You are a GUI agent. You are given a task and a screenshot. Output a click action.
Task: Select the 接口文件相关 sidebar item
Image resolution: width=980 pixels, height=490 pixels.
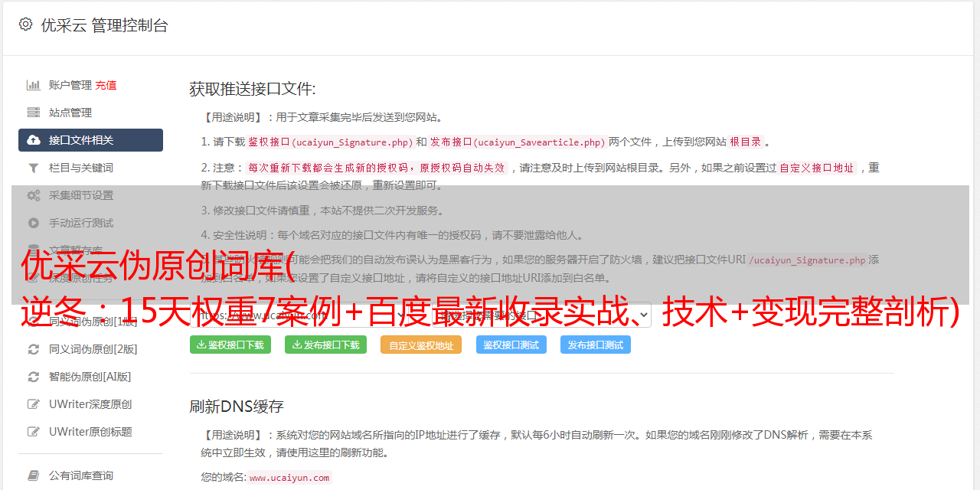(90, 140)
